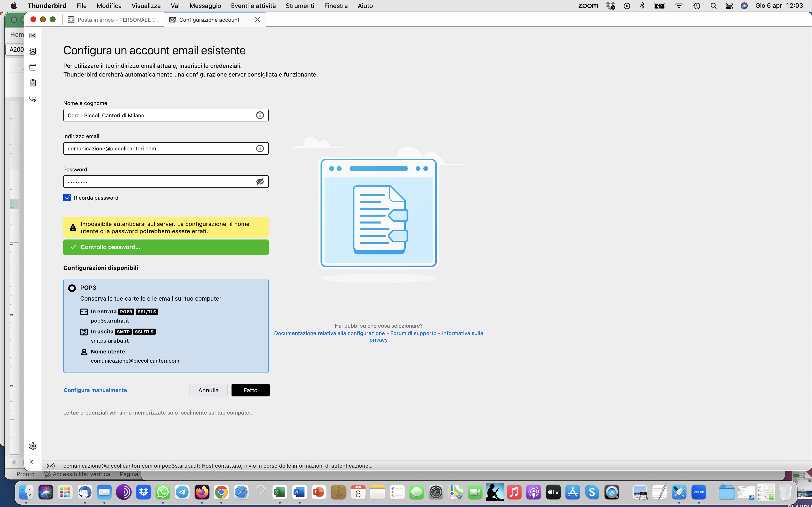This screenshot has height=507, width=812.
Task: Click the online status icon in the status bar
Action: click(51, 466)
